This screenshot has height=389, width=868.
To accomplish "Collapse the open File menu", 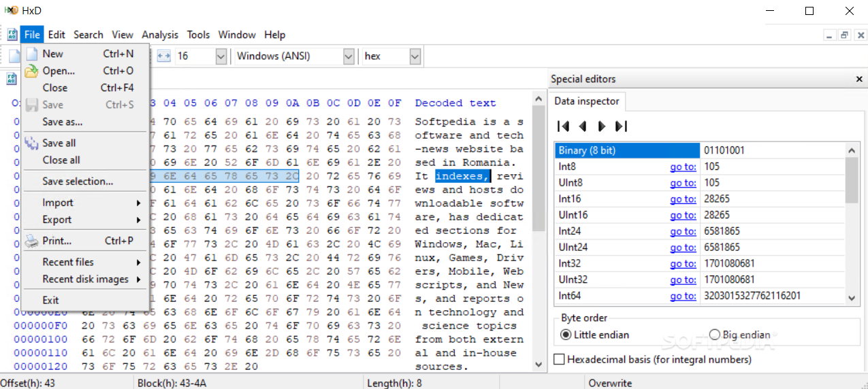I will tap(32, 35).
